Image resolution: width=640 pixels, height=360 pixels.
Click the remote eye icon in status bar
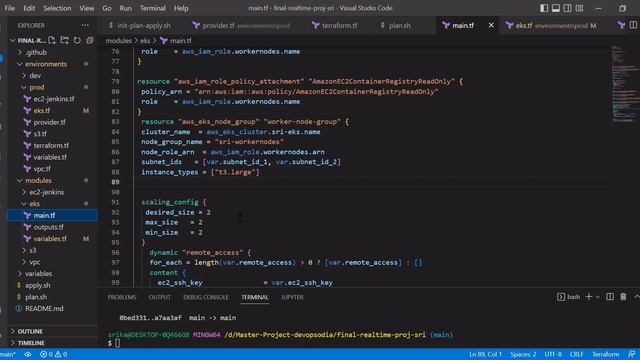click(x=28, y=354)
